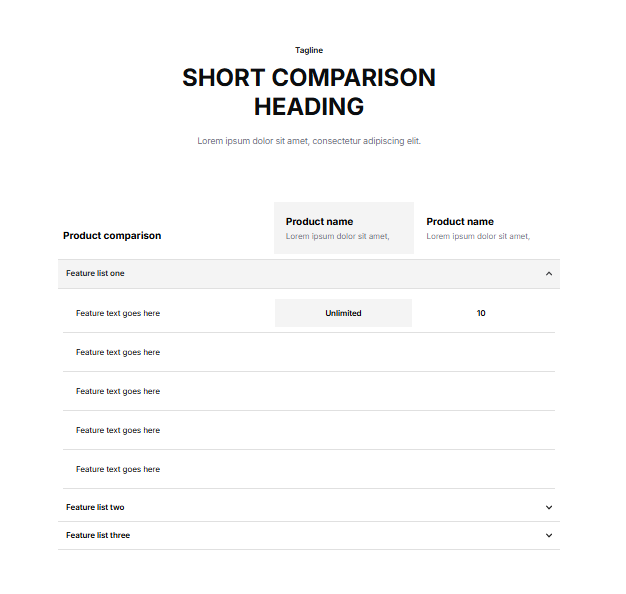Select the second, unhighlighted 'Product name' header

coord(460,221)
